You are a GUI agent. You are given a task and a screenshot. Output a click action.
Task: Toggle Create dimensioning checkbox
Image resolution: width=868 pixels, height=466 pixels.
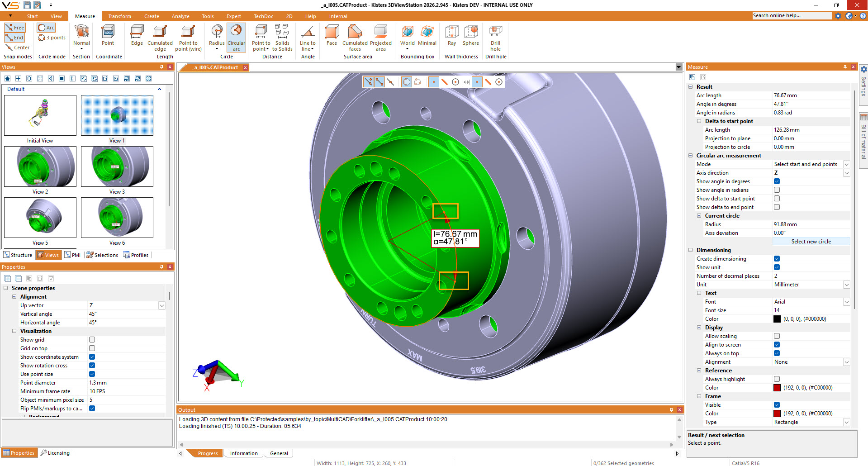point(777,259)
